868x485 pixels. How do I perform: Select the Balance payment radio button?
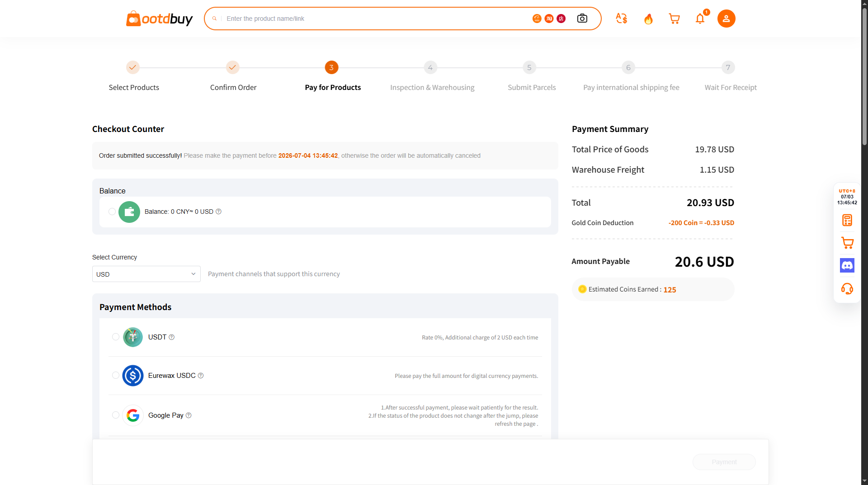click(x=112, y=212)
